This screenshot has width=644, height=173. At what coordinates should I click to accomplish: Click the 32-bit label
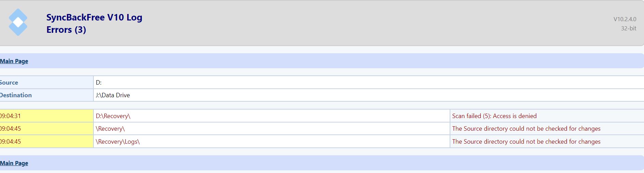(x=628, y=28)
